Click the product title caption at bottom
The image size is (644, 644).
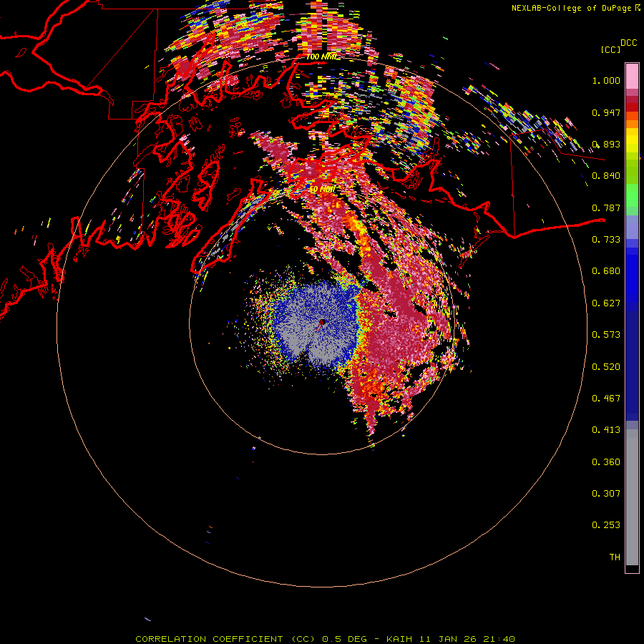[325, 639]
